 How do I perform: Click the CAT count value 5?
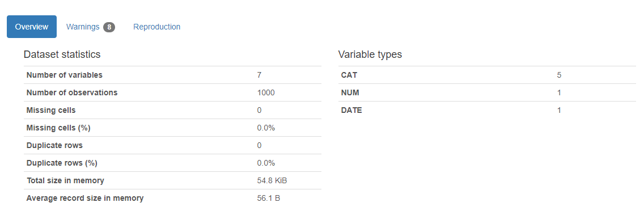(x=559, y=75)
